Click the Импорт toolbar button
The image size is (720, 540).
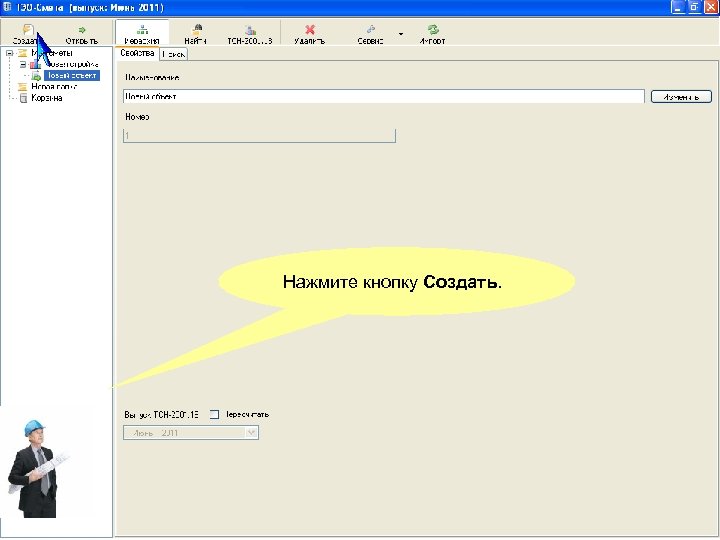[x=432, y=34]
